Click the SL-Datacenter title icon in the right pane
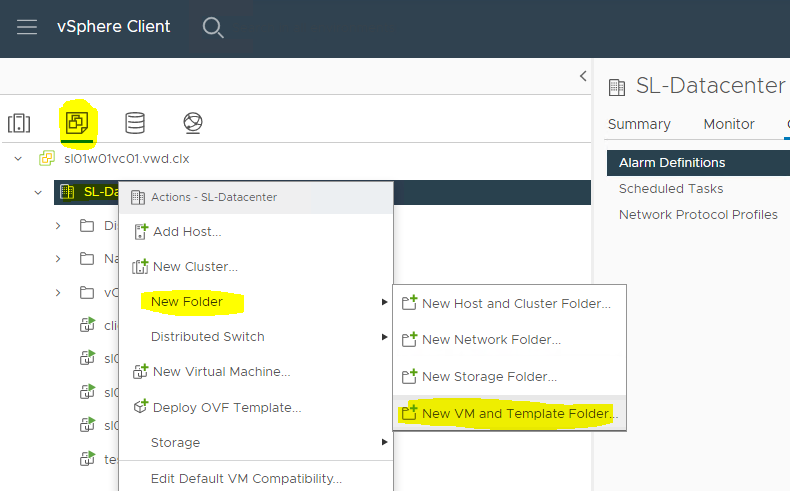790x491 pixels. click(x=617, y=88)
